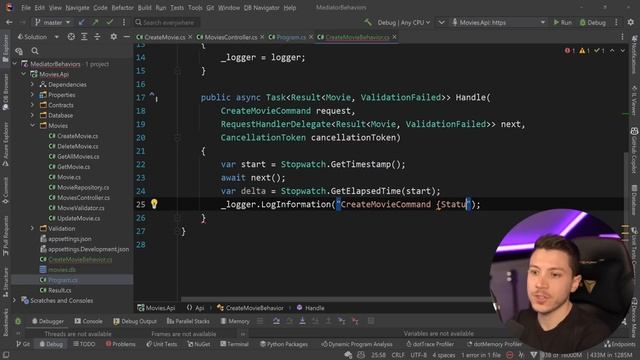Image resolution: width=640 pixels, height=360 pixels.
Task: Click the build hammer icon
Action: tap(368, 22)
